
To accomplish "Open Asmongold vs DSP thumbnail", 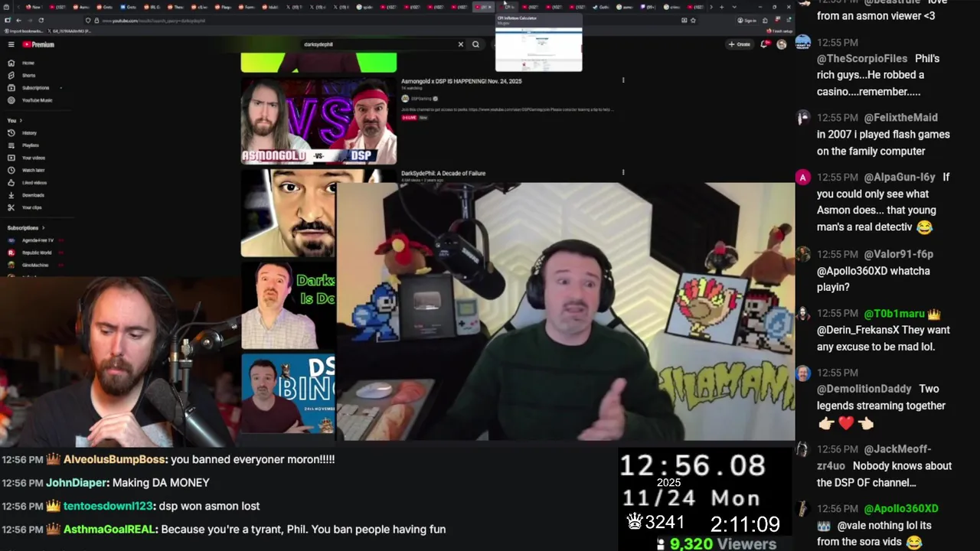I will click(x=318, y=120).
